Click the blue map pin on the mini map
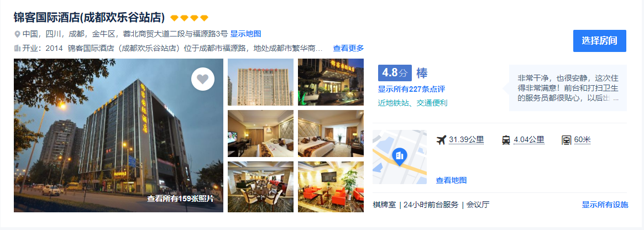 click(x=399, y=156)
